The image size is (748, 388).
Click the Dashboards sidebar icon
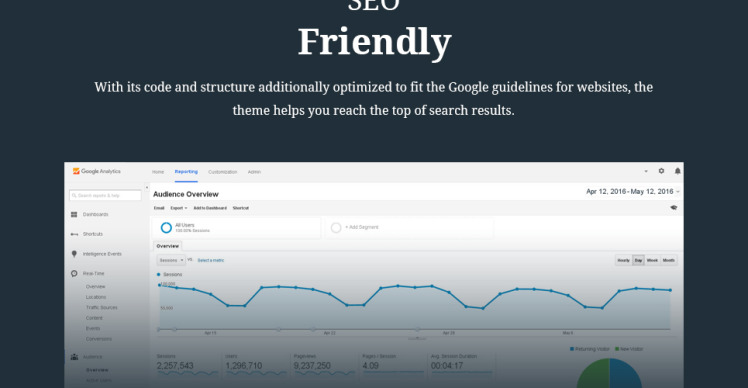pos(74,215)
